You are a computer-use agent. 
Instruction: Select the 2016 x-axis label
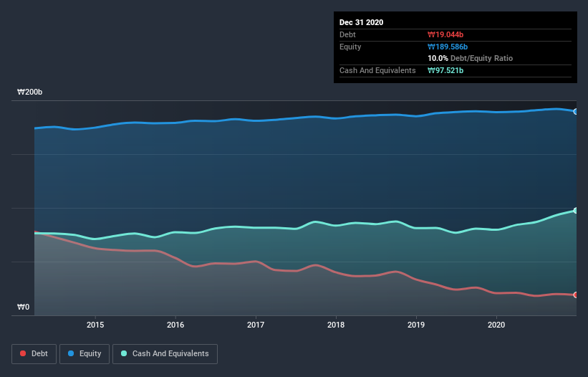(x=175, y=325)
